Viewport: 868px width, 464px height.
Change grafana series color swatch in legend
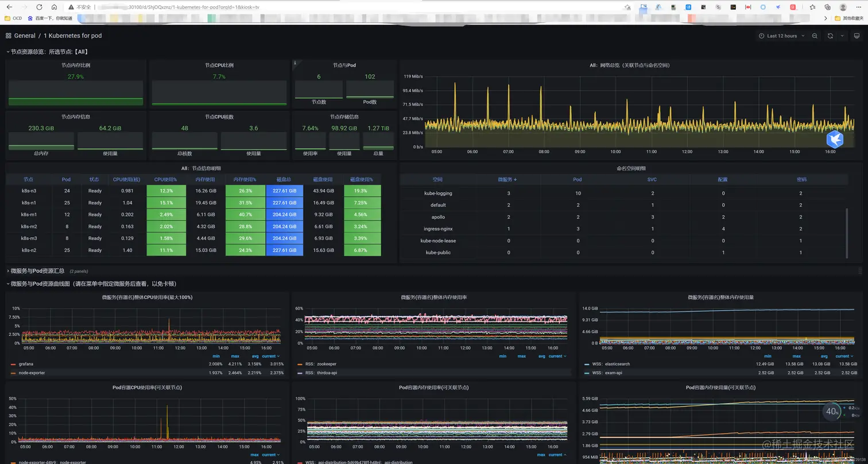click(x=13, y=364)
